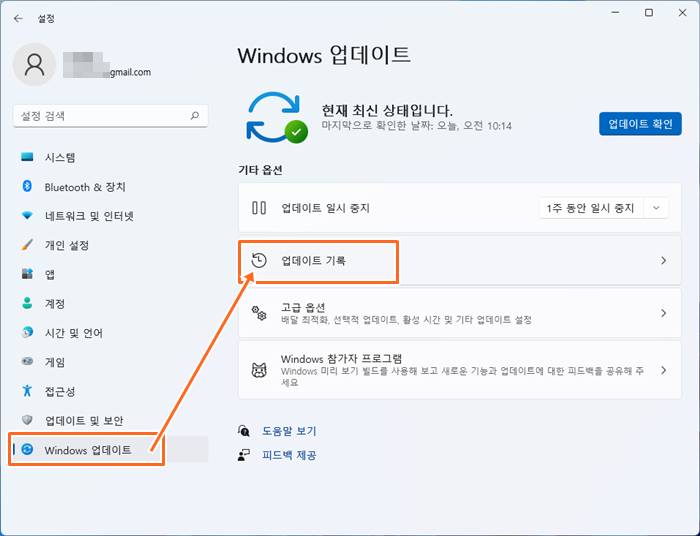Viewport: 700px width, 536px height.
Task: Click the 앱 apps icon
Action: pos(27,274)
